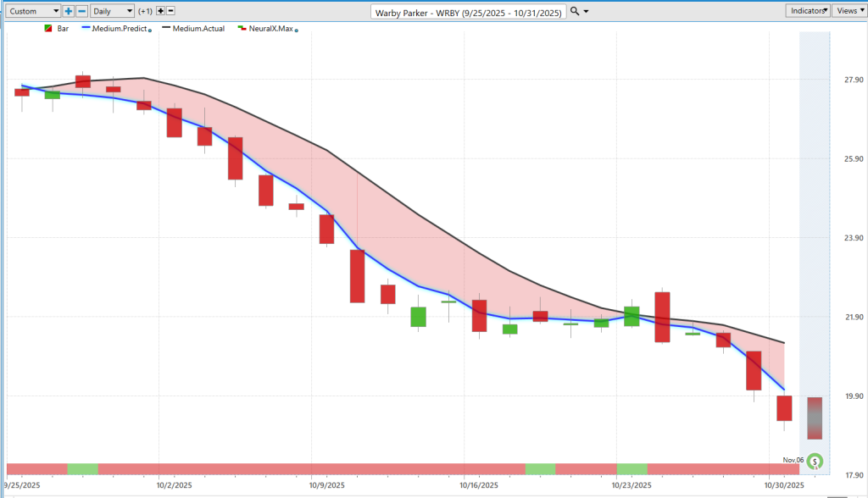Open the Views menu
The image size is (868, 498).
point(848,11)
